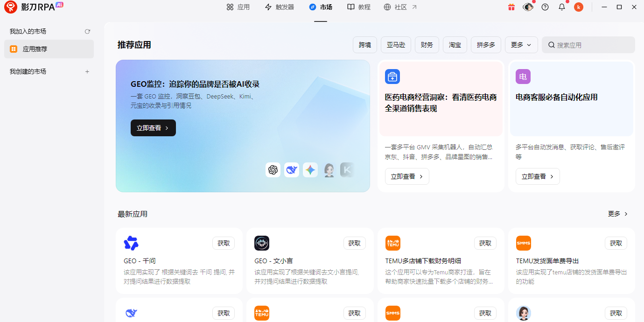The height and width of the screenshot is (322, 644).
Task: Refresh 我加入的市场 list
Action: 87,31
